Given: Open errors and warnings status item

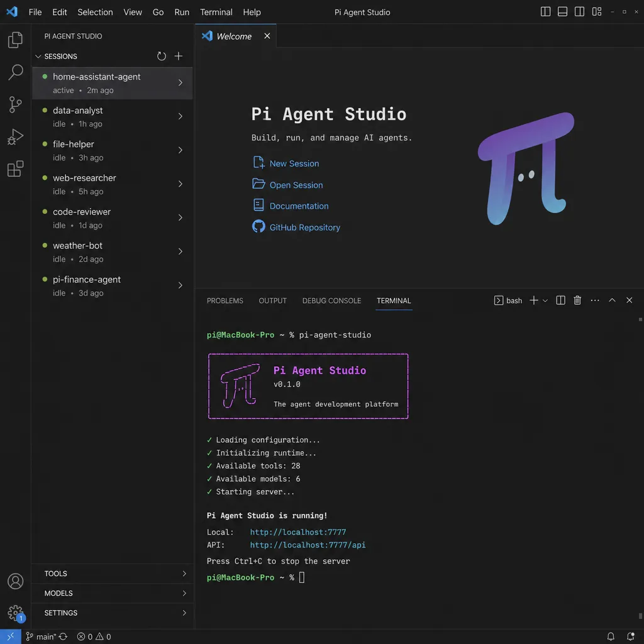Looking at the screenshot, I should [x=94, y=636].
